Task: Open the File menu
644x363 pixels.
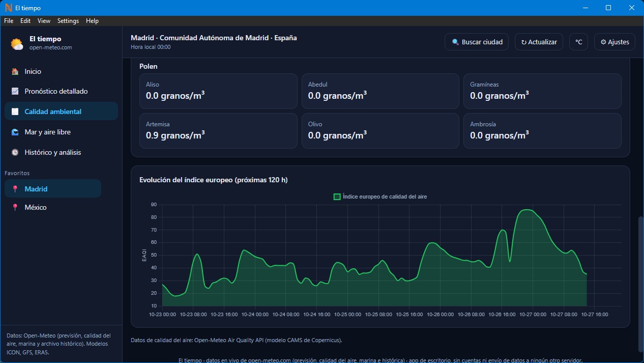Action: pyautogui.click(x=9, y=21)
